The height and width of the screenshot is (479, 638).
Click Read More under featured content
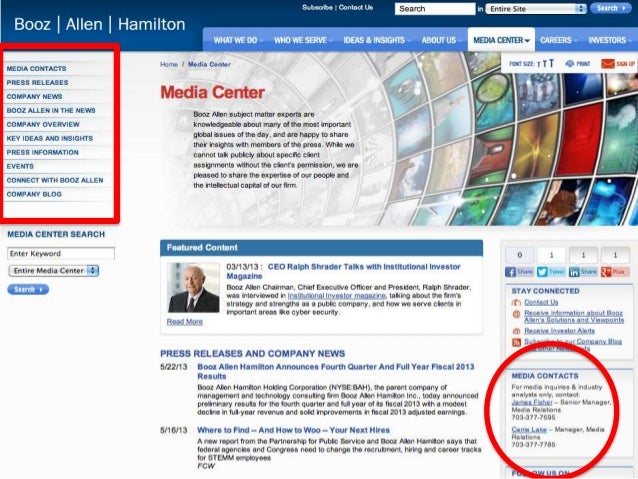pos(184,322)
